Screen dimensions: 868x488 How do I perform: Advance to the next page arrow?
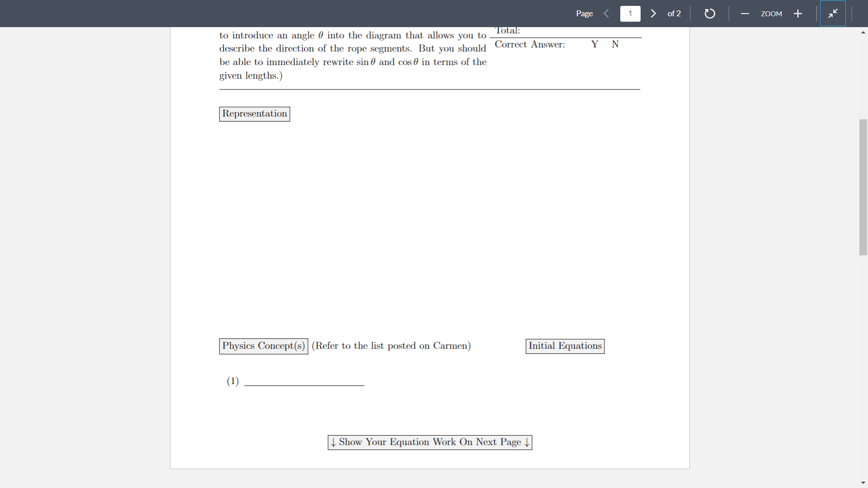click(653, 14)
